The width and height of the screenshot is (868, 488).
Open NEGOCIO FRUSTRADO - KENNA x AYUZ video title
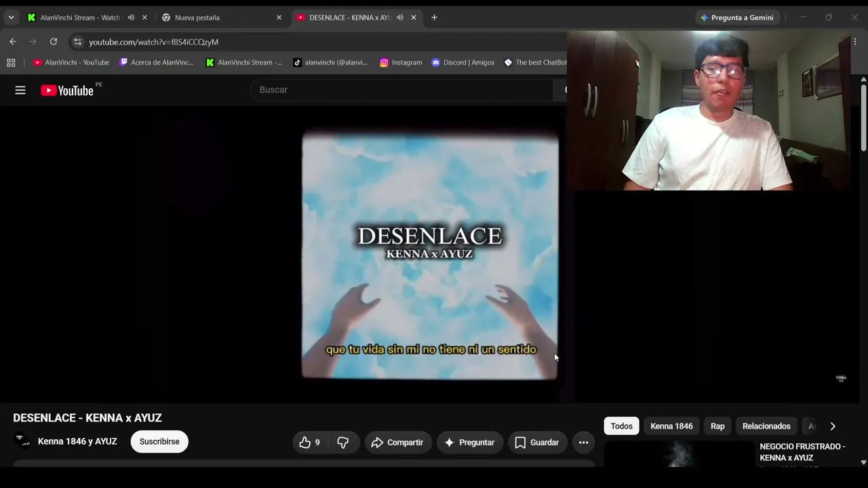802,452
